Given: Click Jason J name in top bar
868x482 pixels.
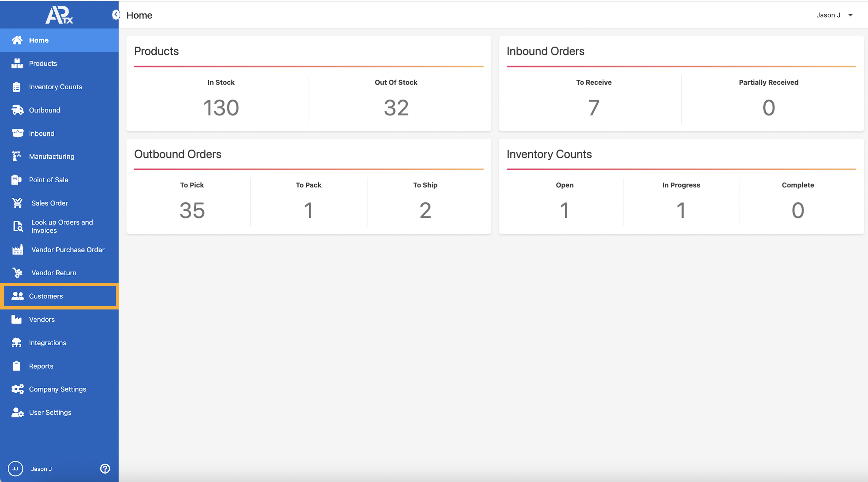Looking at the screenshot, I should (x=828, y=15).
